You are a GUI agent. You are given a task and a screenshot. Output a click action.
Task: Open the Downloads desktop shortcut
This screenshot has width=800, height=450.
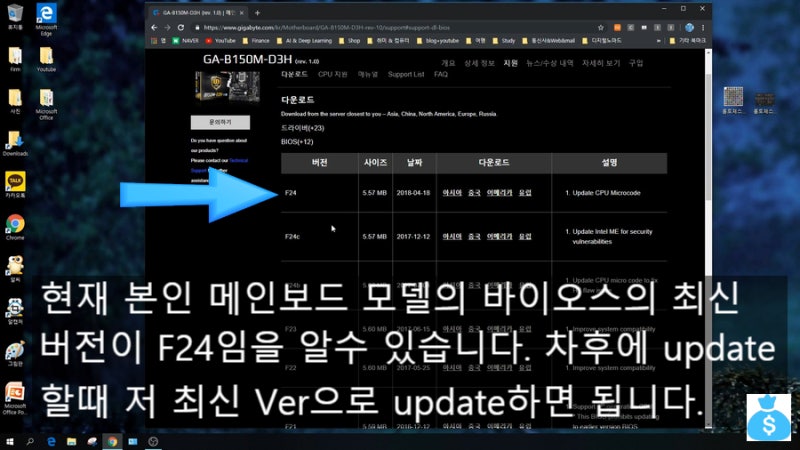point(15,143)
